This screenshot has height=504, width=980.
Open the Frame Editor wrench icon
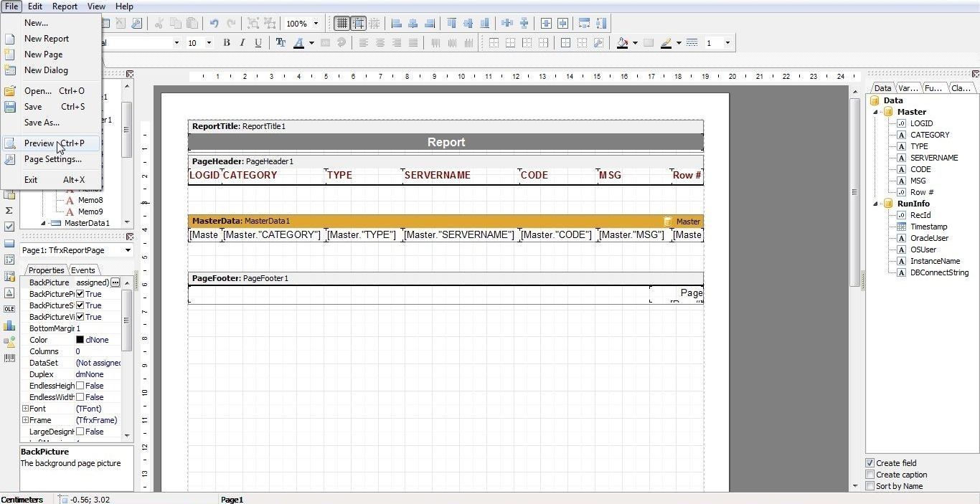click(x=599, y=43)
